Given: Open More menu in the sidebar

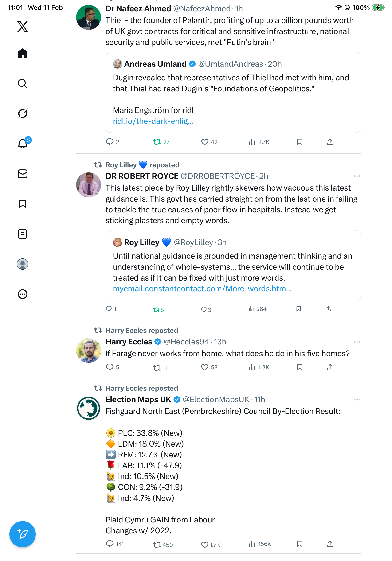Looking at the screenshot, I should coord(23,294).
